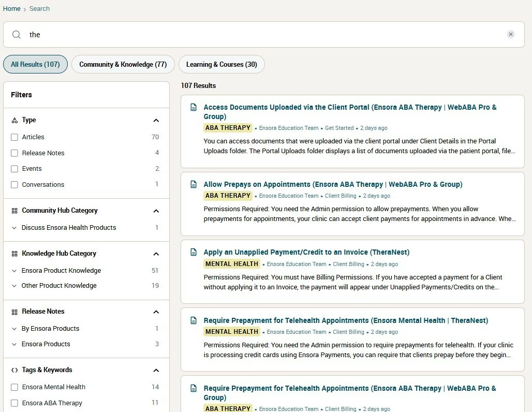The image size is (532, 412).
Task: Click Get Started category on Access Documents result
Action: tap(339, 128)
